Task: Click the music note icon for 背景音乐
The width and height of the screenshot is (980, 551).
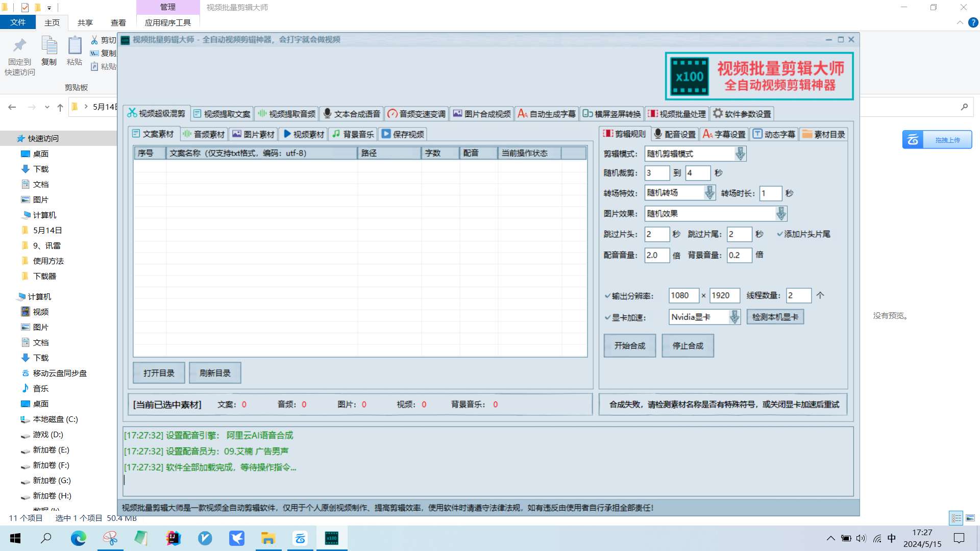Action: [336, 134]
